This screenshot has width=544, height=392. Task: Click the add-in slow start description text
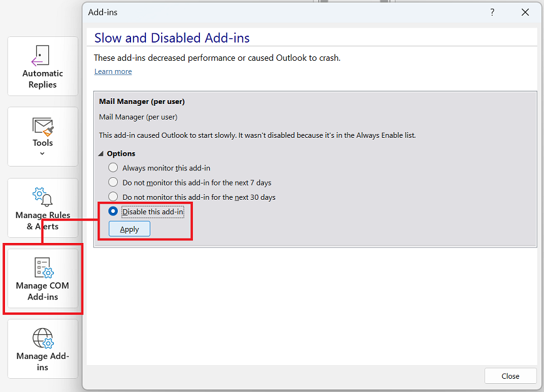(257, 135)
